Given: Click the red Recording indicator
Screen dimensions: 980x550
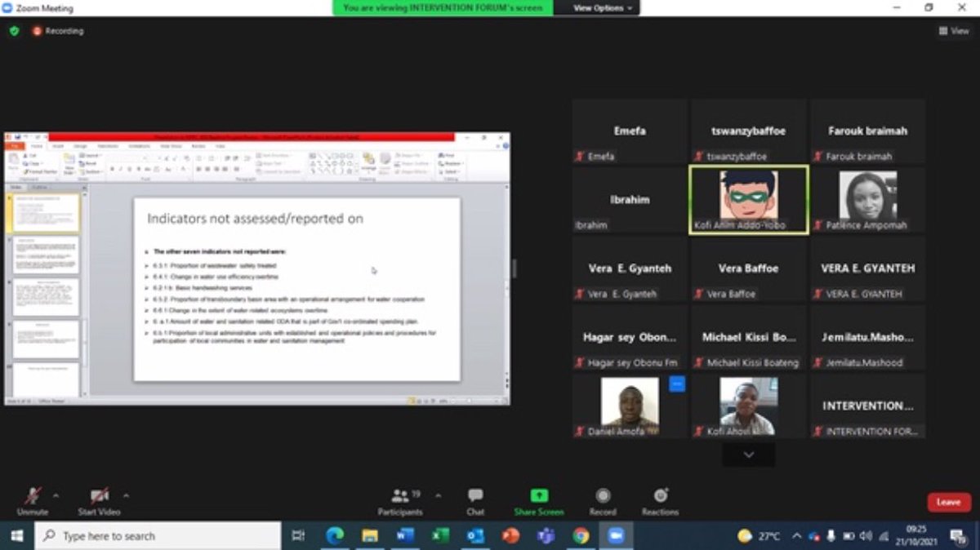Looking at the screenshot, I should 58,31.
